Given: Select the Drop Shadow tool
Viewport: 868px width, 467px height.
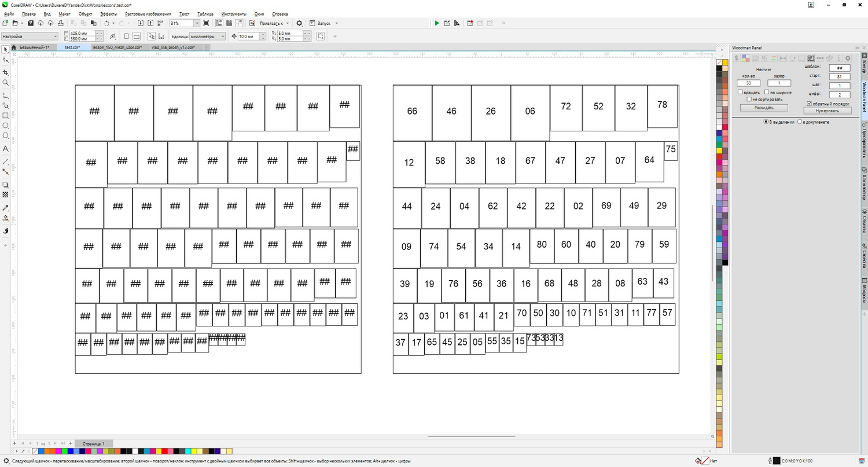Looking at the screenshot, I should click(6, 185).
